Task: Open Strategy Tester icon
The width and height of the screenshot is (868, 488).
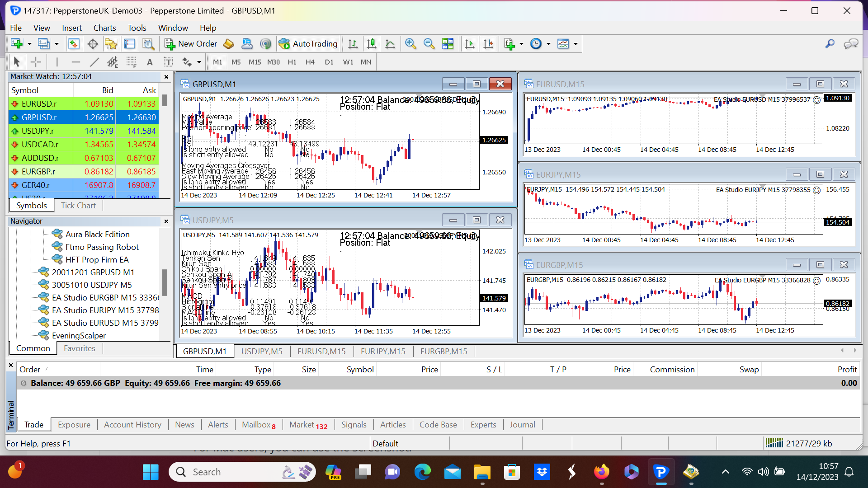Action: tap(148, 44)
